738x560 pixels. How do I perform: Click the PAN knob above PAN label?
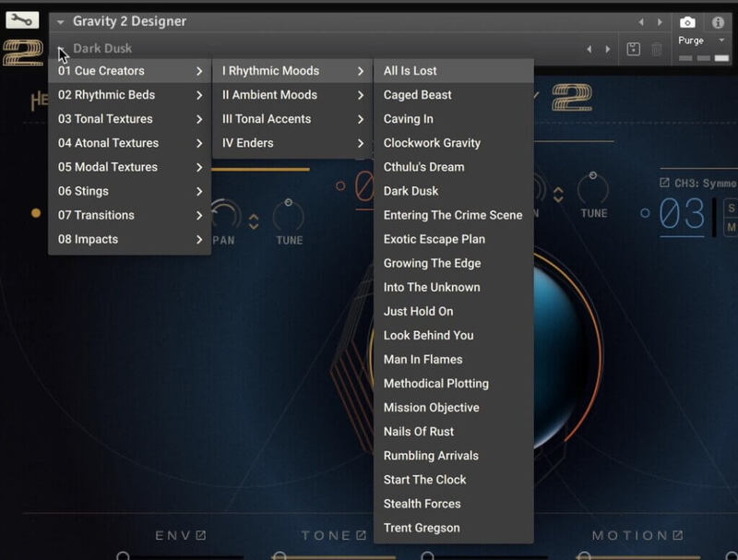tap(227, 215)
